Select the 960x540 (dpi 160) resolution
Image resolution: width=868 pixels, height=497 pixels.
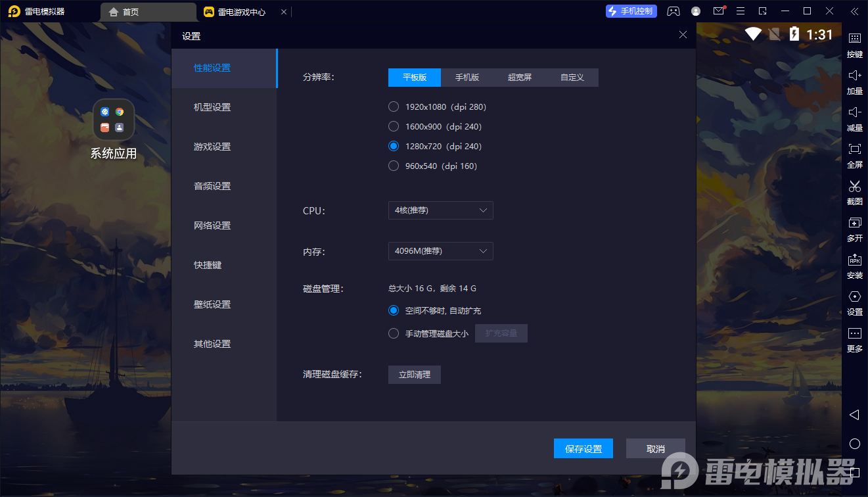pyautogui.click(x=394, y=166)
